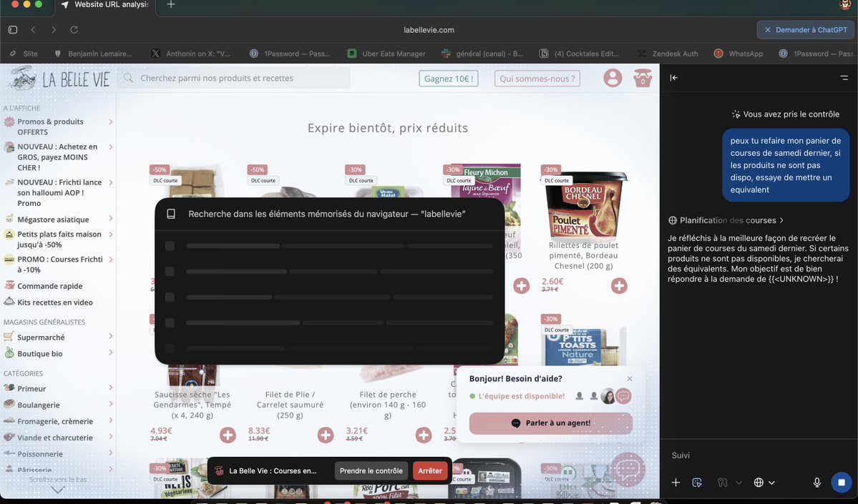Click the red Arrêter button
This screenshot has width=858, height=504.
tap(430, 470)
